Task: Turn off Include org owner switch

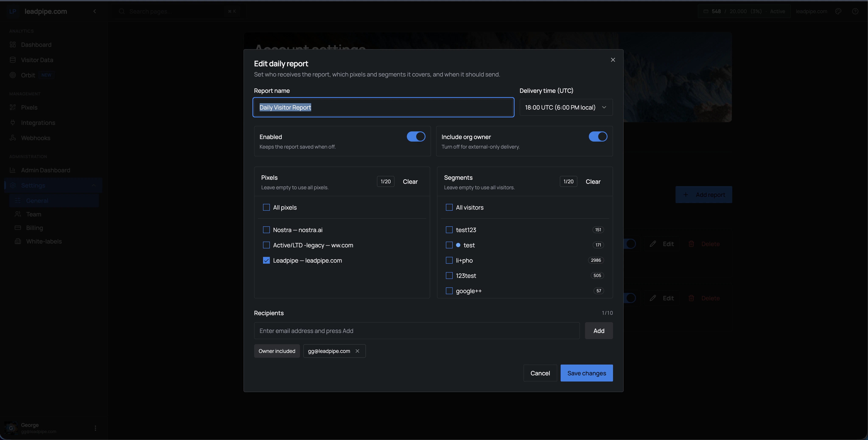Action: [x=598, y=136]
